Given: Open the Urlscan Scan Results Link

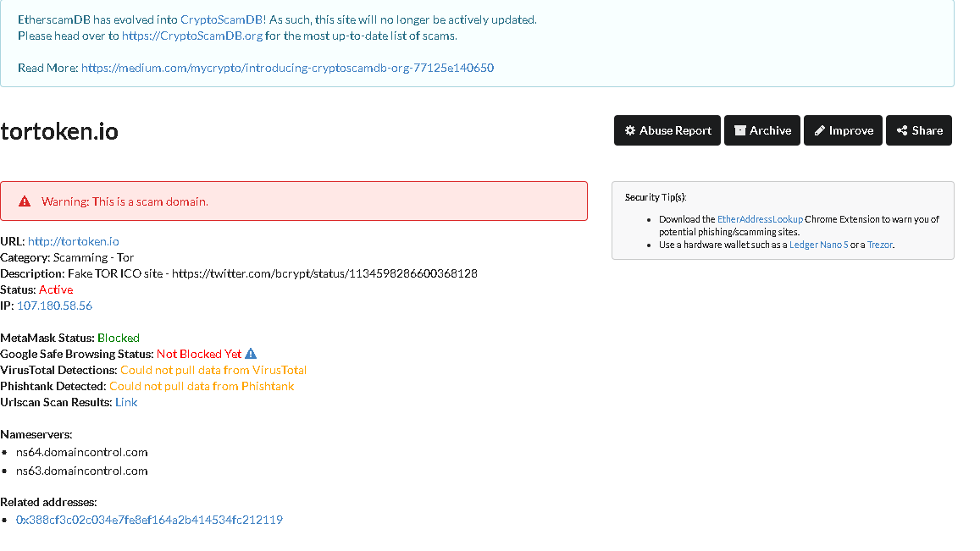Looking at the screenshot, I should click(x=126, y=402).
